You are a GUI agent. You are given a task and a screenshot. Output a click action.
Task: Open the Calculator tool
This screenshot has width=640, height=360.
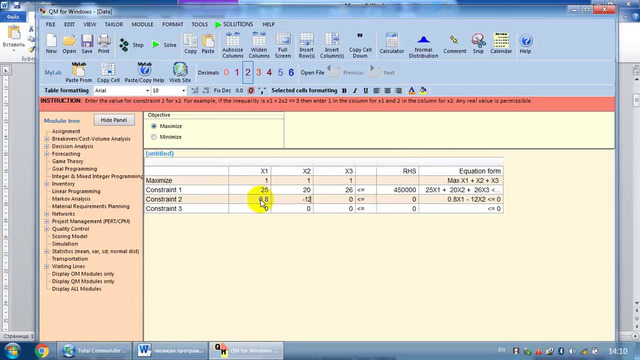pyautogui.click(x=391, y=44)
